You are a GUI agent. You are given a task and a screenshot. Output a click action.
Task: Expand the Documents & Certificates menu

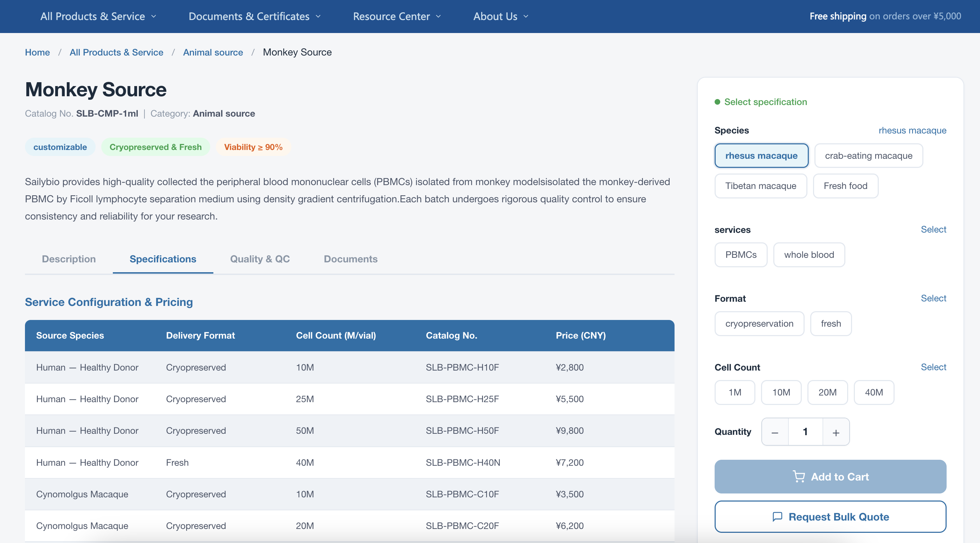pos(254,17)
